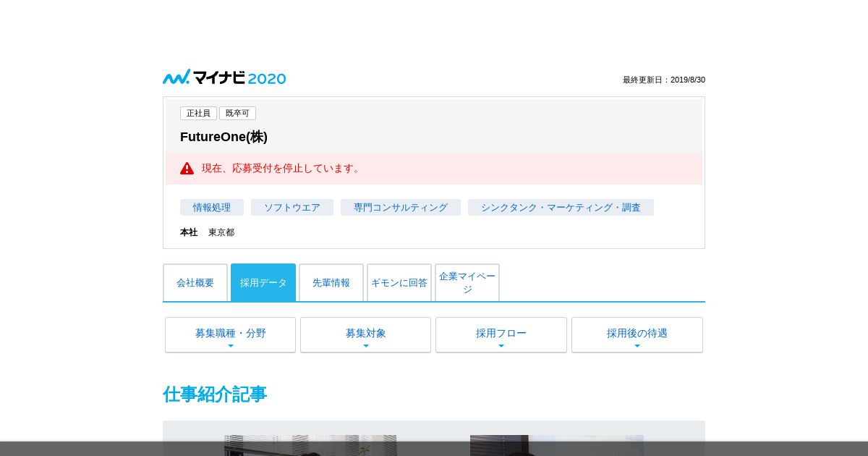Click the 仕事紹介記事 heading

tap(215, 394)
